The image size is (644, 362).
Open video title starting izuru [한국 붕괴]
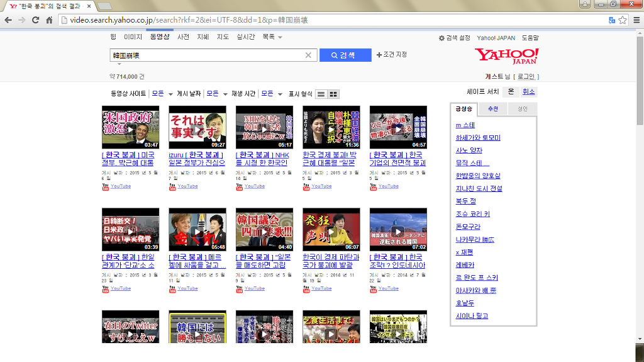(x=197, y=159)
